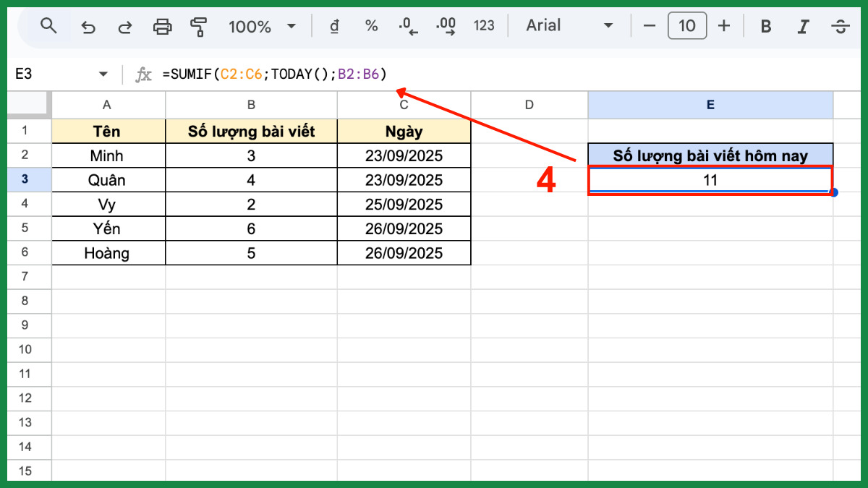Toggle strikethrough formatting
Image resolution: width=868 pixels, height=488 pixels.
point(840,27)
